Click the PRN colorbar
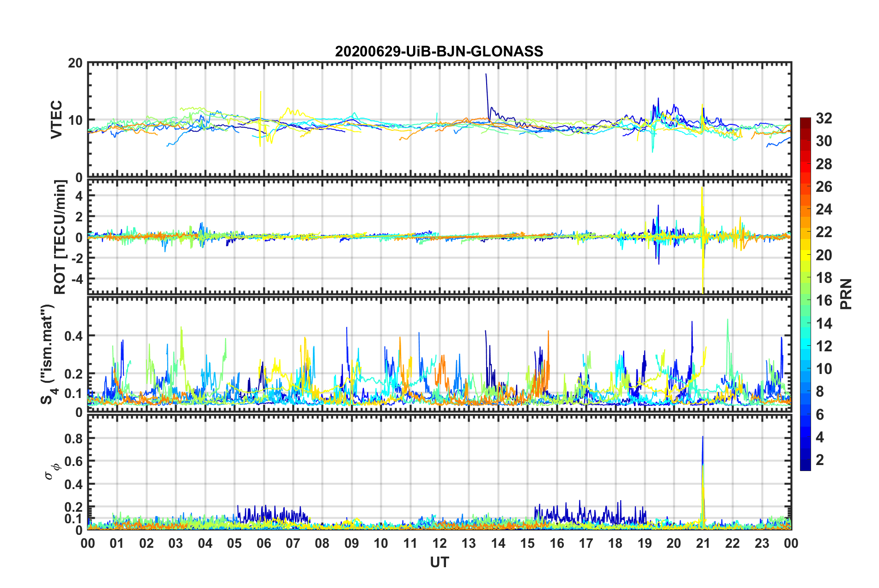This screenshot has height=588, width=879. [x=805, y=294]
